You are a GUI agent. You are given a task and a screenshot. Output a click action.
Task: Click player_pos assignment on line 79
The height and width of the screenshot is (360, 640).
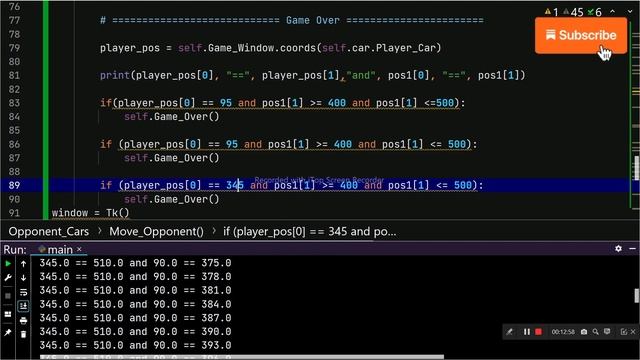270,48
